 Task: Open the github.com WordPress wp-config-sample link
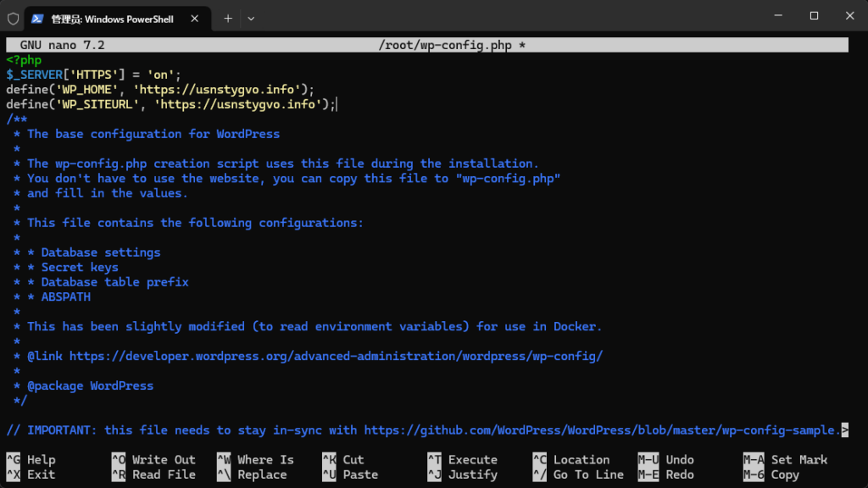[602, 430]
